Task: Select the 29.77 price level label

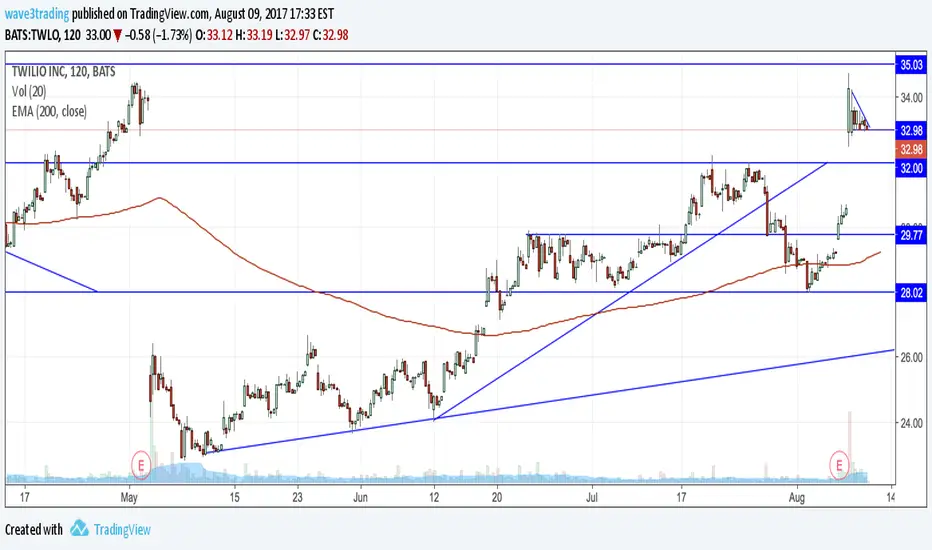Action: click(911, 235)
